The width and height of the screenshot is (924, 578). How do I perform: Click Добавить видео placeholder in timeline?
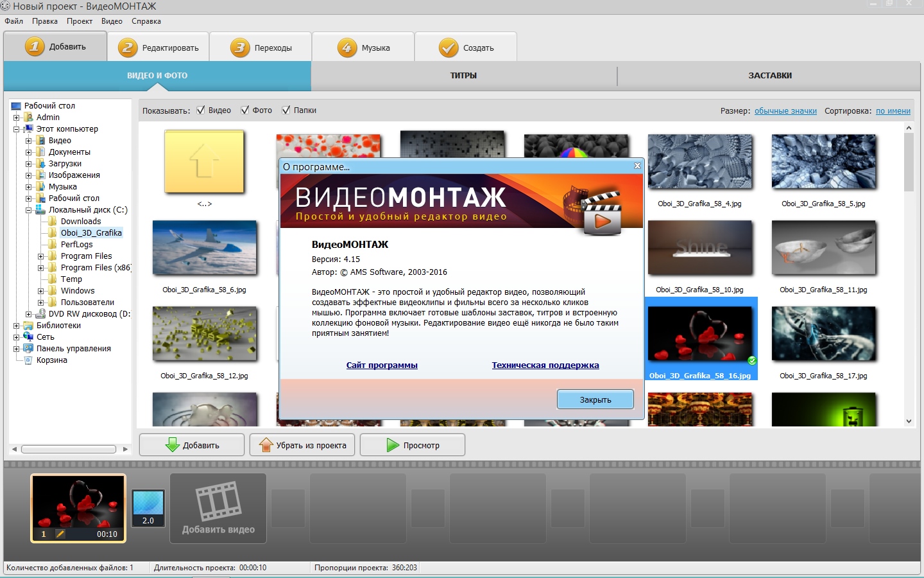[218, 509]
